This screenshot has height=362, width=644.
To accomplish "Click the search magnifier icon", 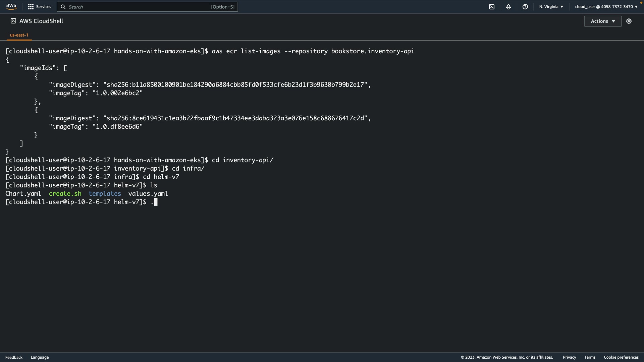I will (63, 7).
